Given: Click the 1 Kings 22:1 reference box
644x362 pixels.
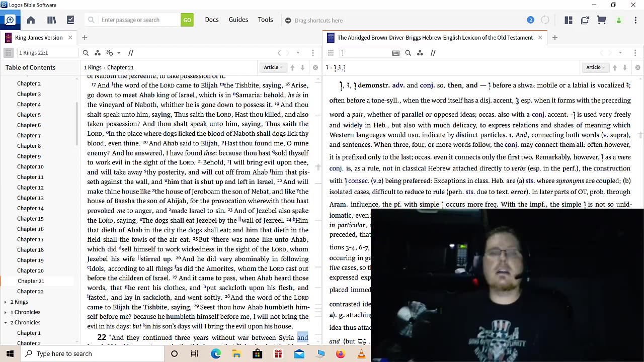Looking at the screenshot, I should tap(48, 53).
